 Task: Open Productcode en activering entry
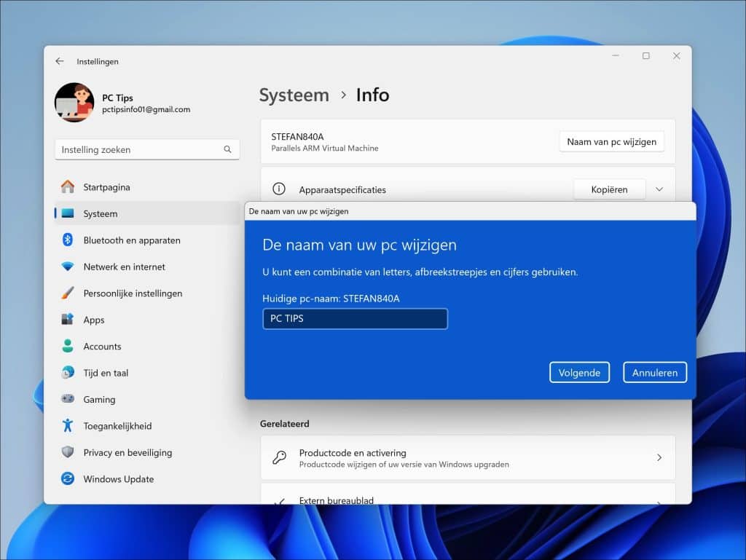click(468, 458)
